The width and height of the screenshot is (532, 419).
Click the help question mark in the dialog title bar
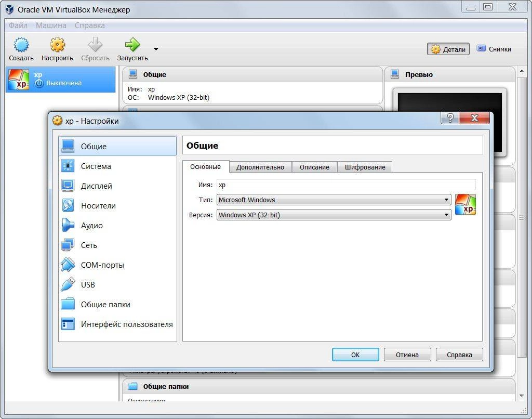(x=450, y=118)
